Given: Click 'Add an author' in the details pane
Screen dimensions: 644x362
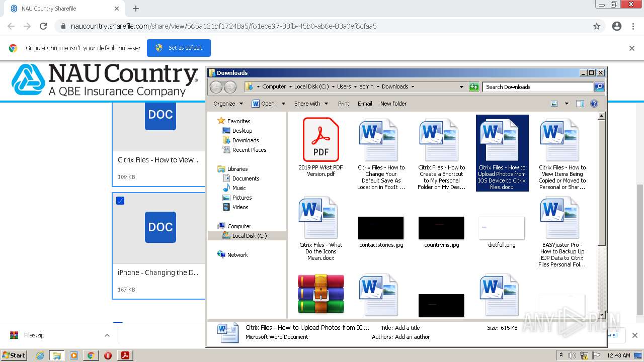Looking at the screenshot, I should coord(412,337).
